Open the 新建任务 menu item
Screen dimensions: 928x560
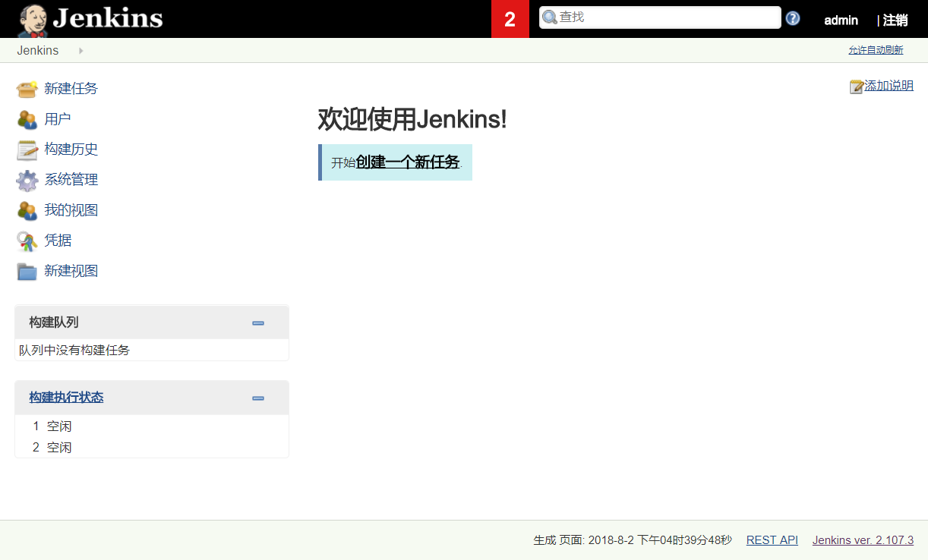pyautogui.click(x=71, y=89)
